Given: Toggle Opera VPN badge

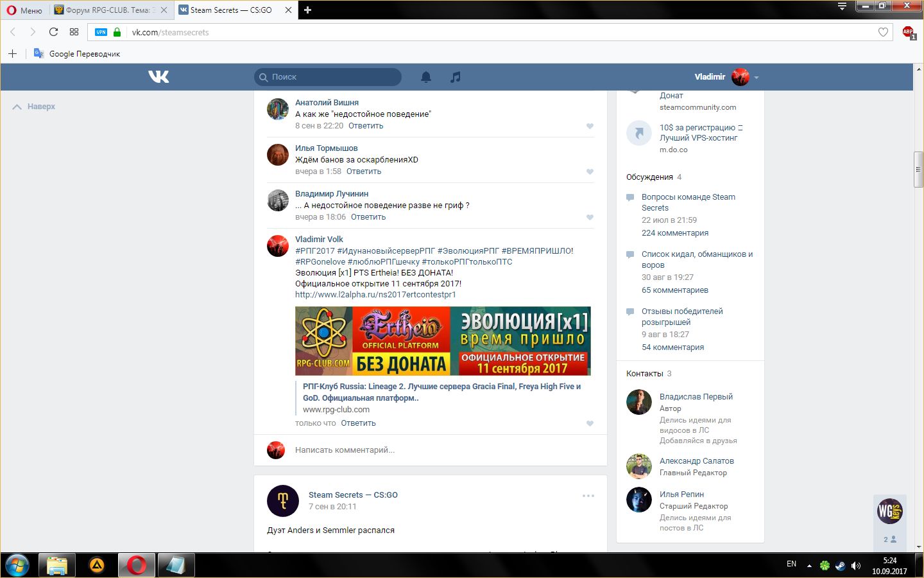Looking at the screenshot, I should [101, 32].
